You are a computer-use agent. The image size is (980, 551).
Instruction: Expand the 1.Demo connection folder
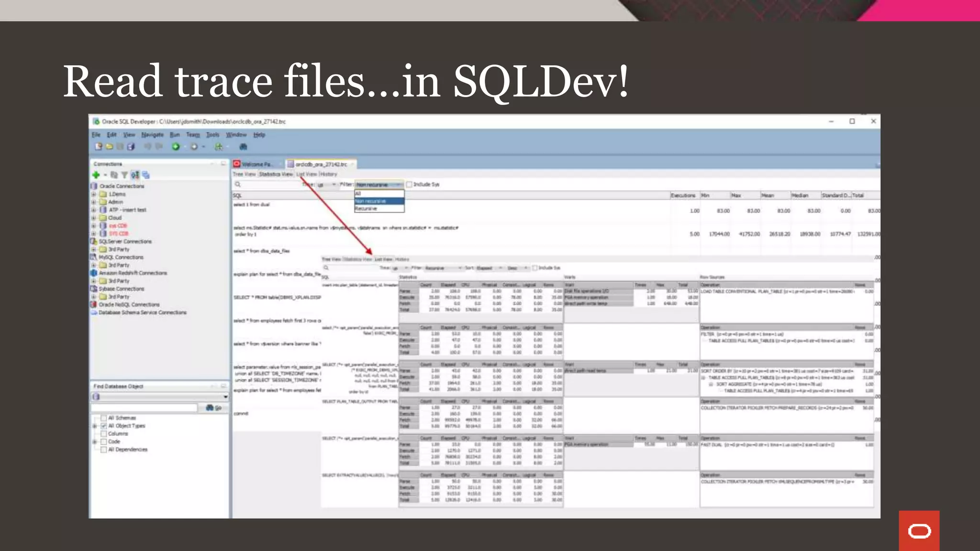coord(94,194)
